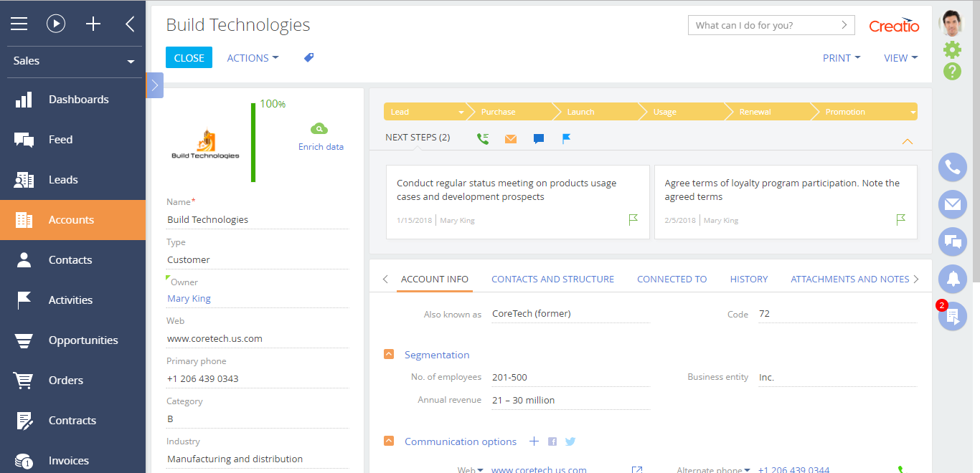The width and height of the screenshot is (980, 473).
Task: Click the tag icon next to Actions
Action: tap(309, 57)
